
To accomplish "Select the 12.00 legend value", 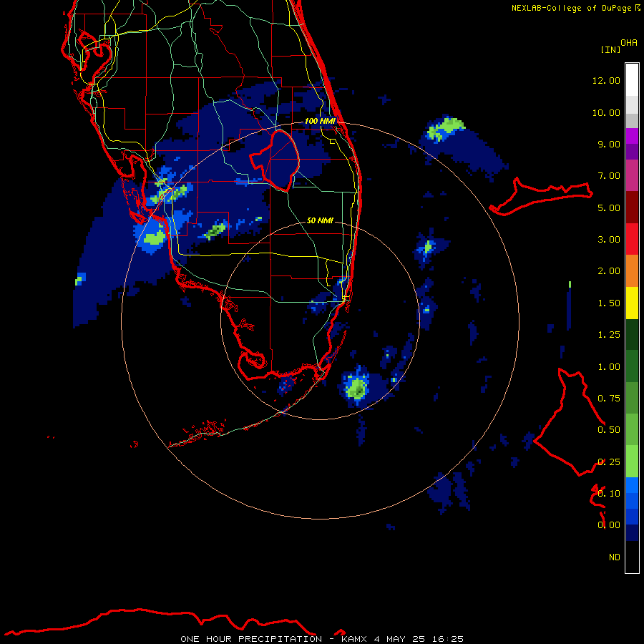I will (606, 80).
